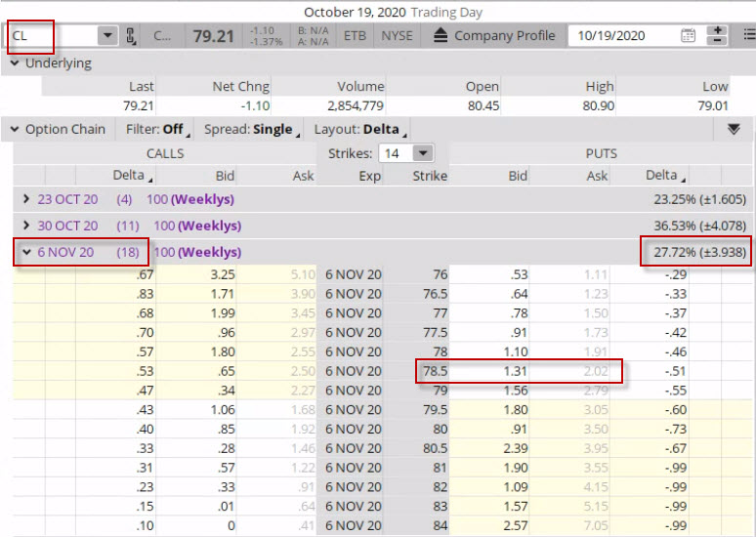
Task: Open the Spread: Single menu
Action: click(x=251, y=129)
